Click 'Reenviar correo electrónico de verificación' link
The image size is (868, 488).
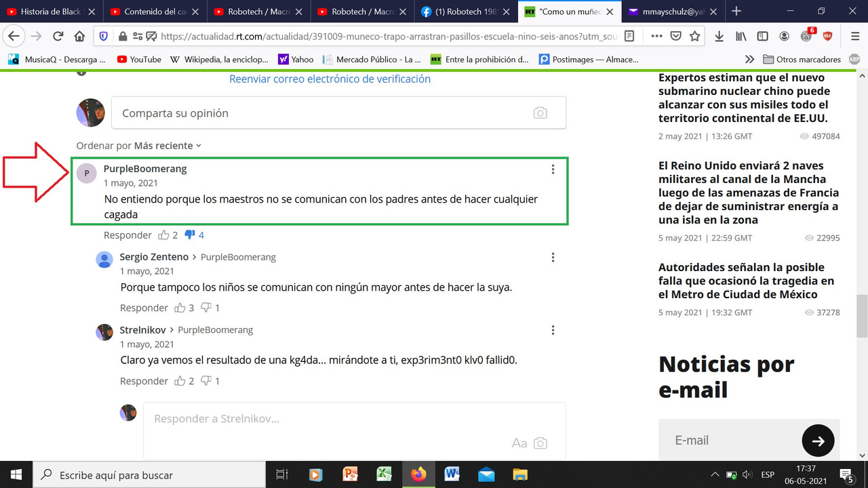point(330,79)
